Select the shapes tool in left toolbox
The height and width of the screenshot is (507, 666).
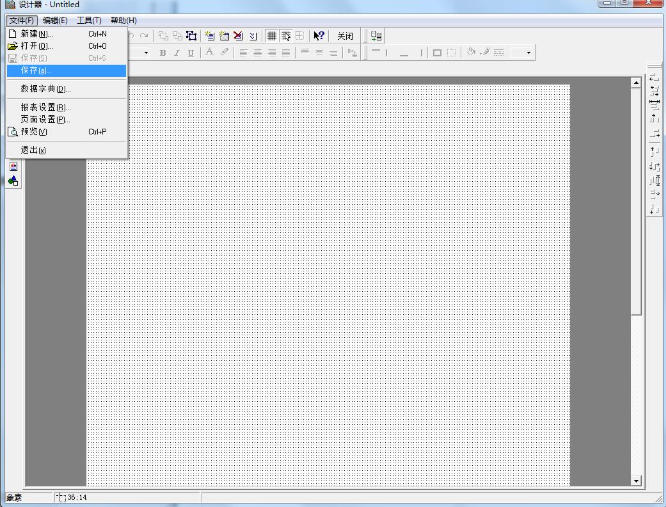(13, 181)
